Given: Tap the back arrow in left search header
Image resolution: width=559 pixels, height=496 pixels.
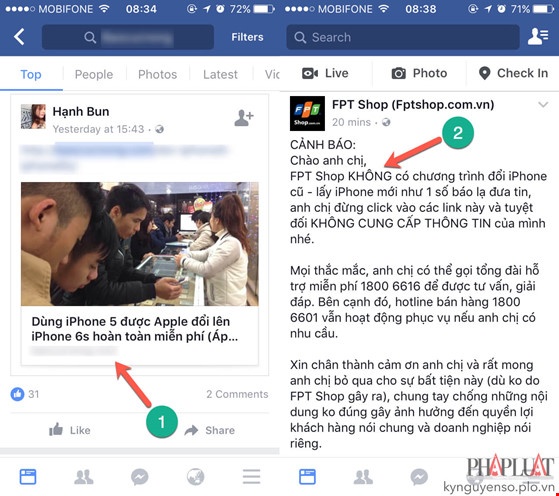Looking at the screenshot, I should click(x=19, y=37).
